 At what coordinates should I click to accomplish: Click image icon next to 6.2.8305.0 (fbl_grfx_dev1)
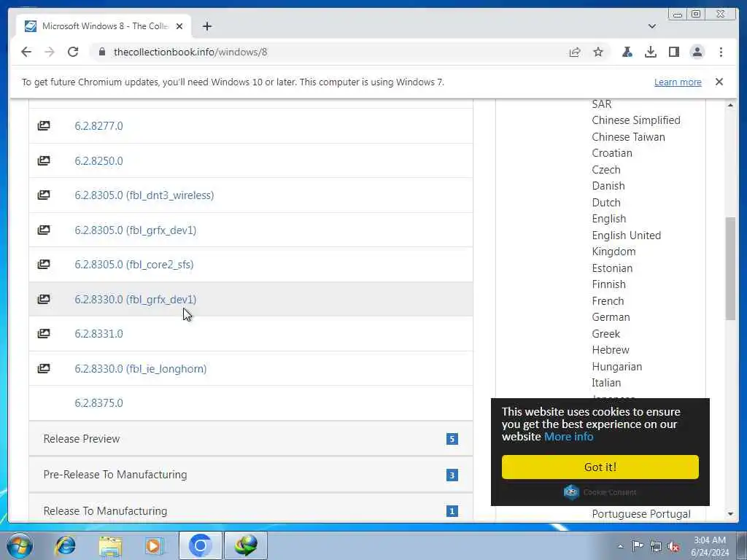pyautogui.click(x=44, y=230)
